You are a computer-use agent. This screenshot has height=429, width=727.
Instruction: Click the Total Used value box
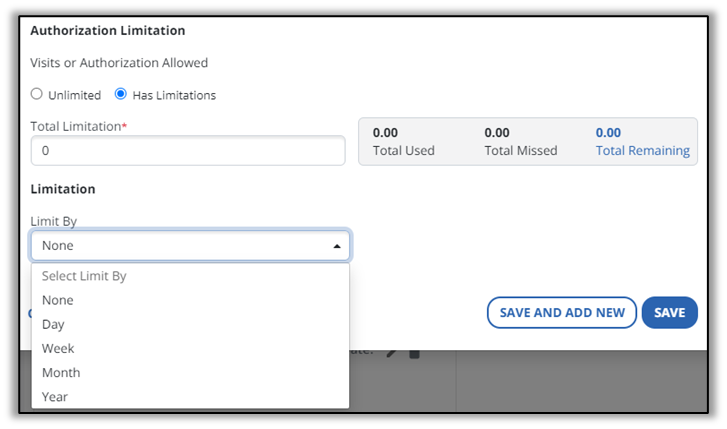click(403, 141)
